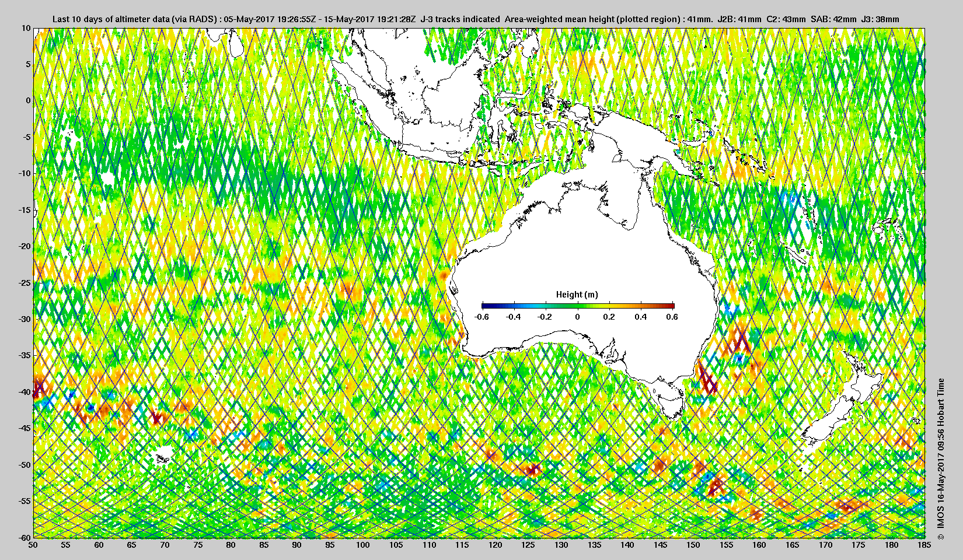This screenshot has width=963, height=560.
Task: Click latitude axis label -30
Action: pos(24,319)
